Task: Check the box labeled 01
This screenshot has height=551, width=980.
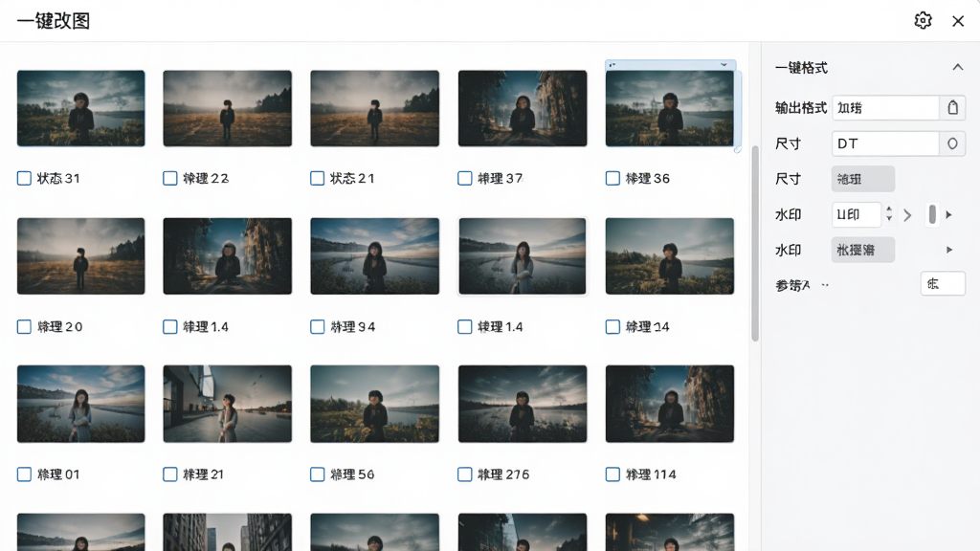Action: pyautogui.click(x=24, y=474)
